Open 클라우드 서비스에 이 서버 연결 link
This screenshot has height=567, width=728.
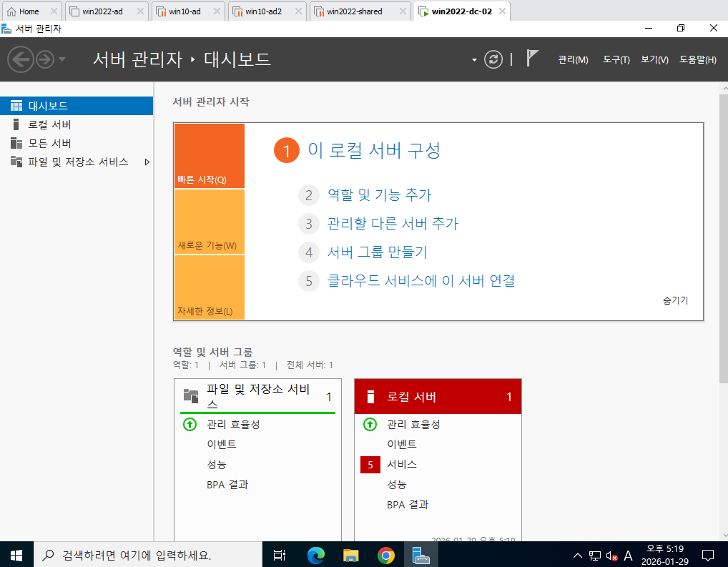(421, 280)
